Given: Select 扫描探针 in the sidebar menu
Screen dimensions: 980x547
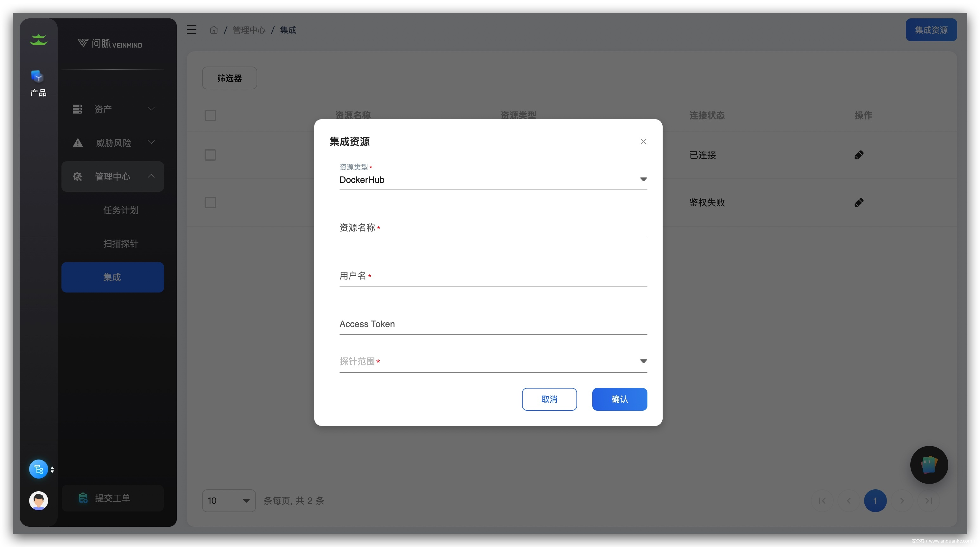Looking at the screenshot, I should [x=121, y=244].
